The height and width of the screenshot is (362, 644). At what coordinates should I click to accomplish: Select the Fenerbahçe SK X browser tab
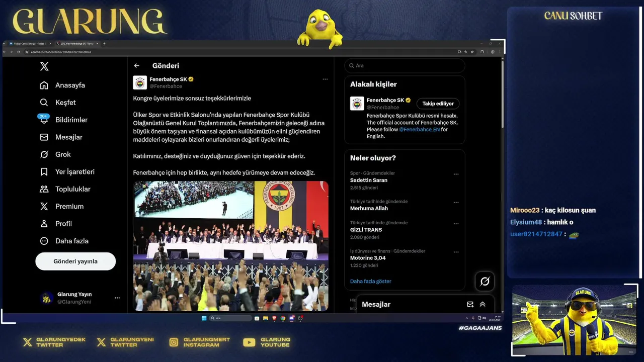click(x=77, y=44)
